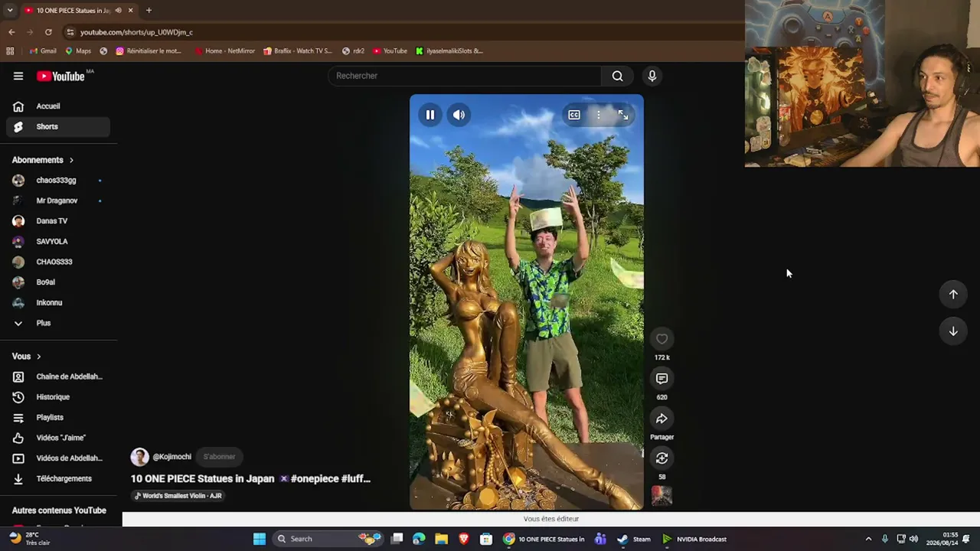Open Playlists in the sidebar
Screen dimensions: 980x551
tap(58, 418)
